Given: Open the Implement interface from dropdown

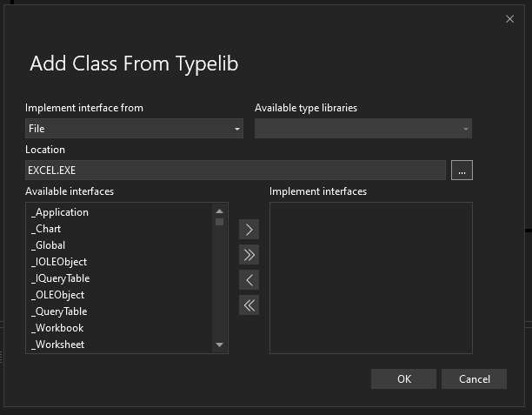Looking at the screenshot, I should click(134, 129).
